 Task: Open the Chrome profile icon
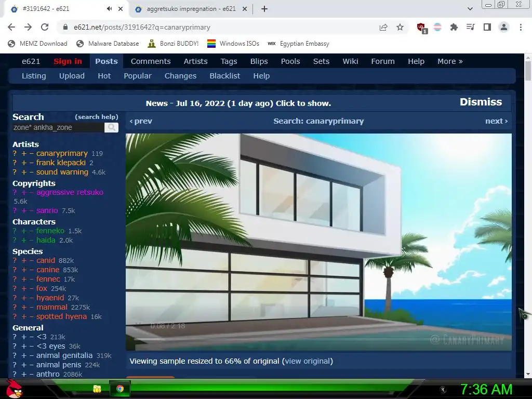(504, 27)
